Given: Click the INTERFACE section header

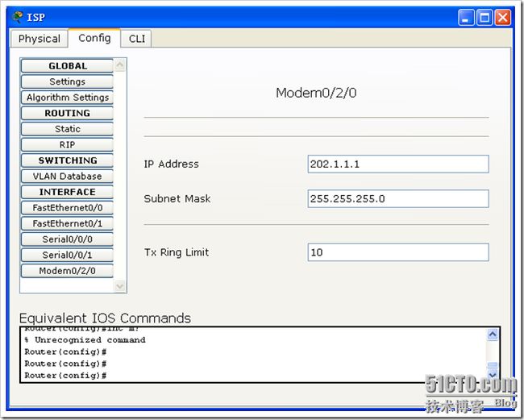Looking at the screenshot, I should click(67, 192).
